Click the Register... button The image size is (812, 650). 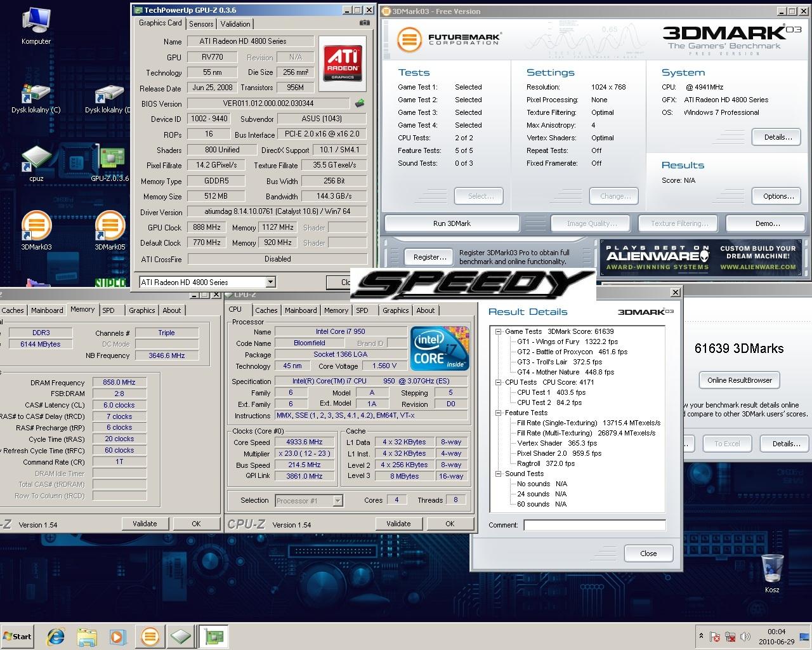tap(429, 257)
